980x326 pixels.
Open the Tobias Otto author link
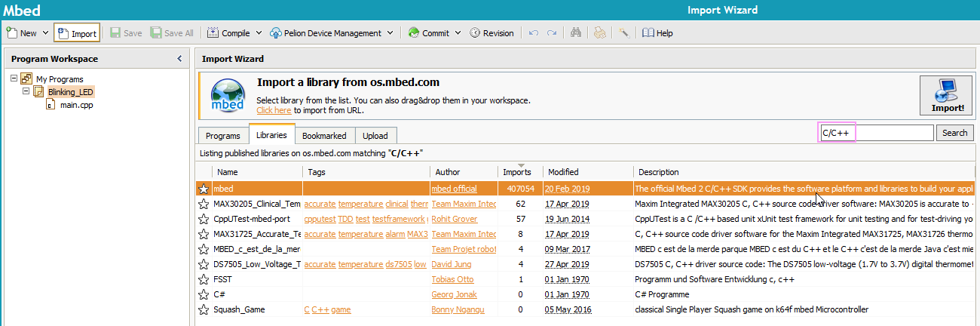click(454, 279)
